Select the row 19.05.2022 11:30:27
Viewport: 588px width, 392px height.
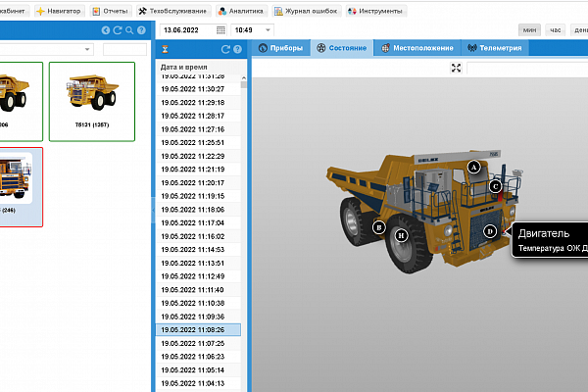(198, 89)
